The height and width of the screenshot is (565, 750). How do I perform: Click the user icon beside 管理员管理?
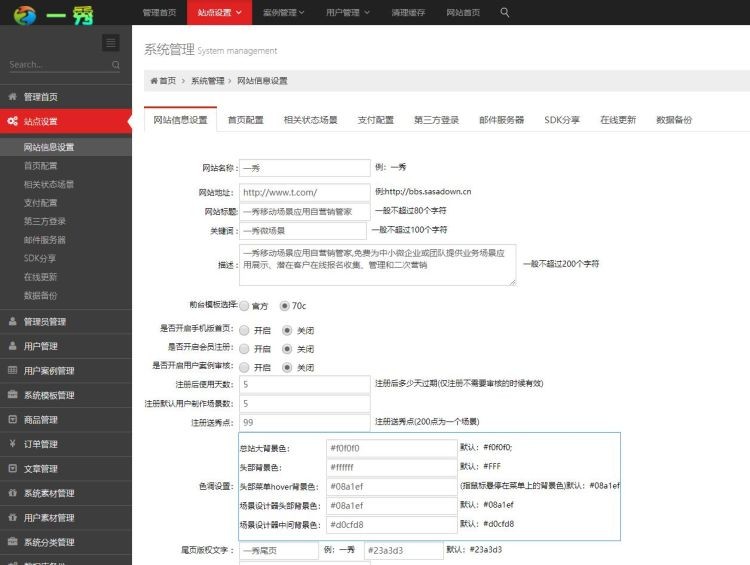pos(12,321)
